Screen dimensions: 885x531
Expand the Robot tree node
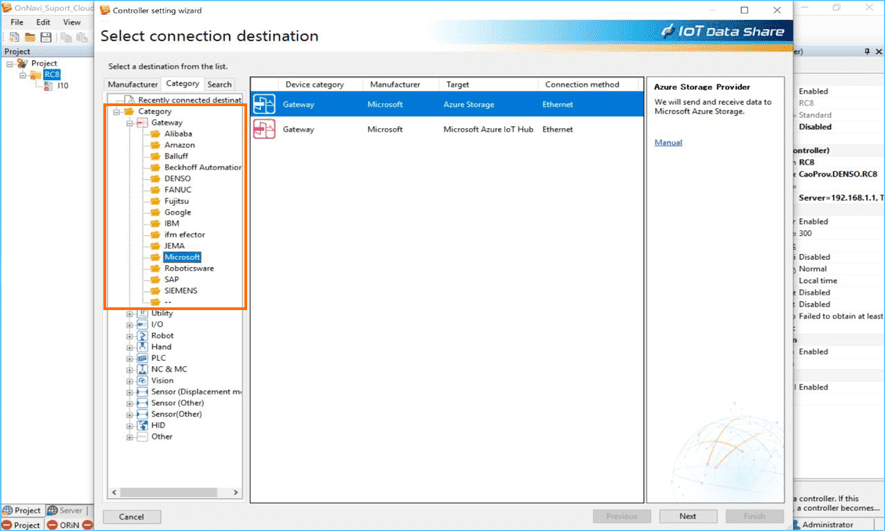tap(129, 336)
